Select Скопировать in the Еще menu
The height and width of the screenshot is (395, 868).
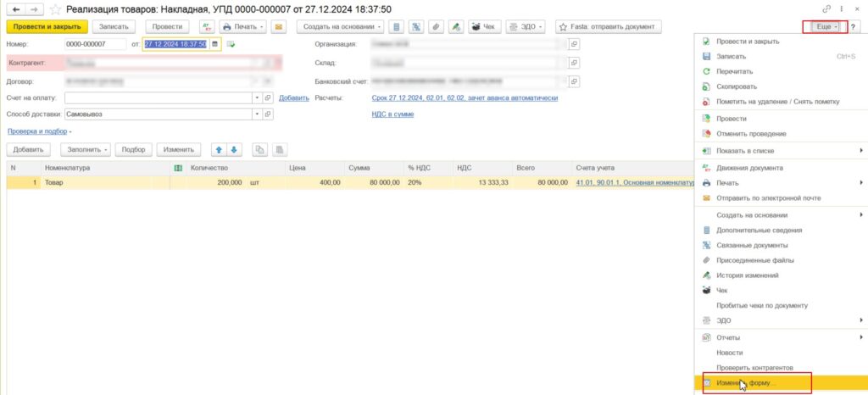[781, 86]
